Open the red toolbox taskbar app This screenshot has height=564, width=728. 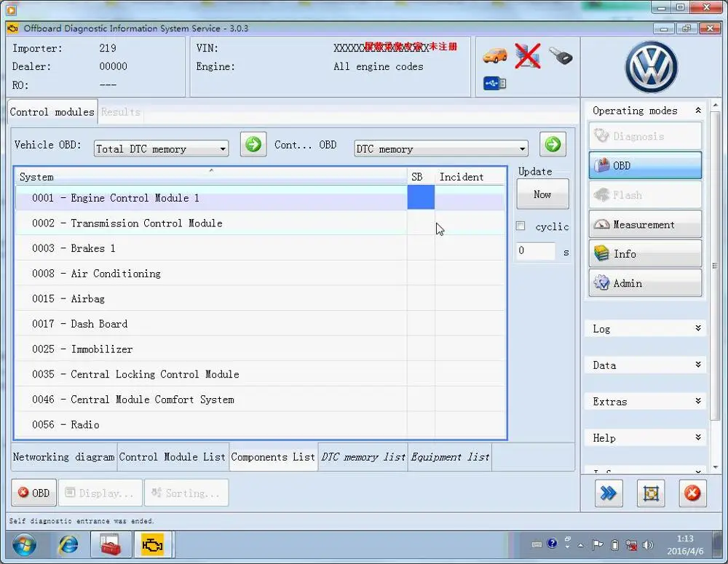(111, 545)
